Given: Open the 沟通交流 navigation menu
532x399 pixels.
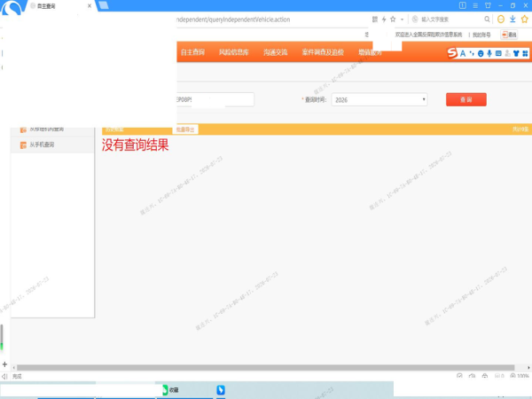Looking at the screenshot, I should [x=275, y=52].
